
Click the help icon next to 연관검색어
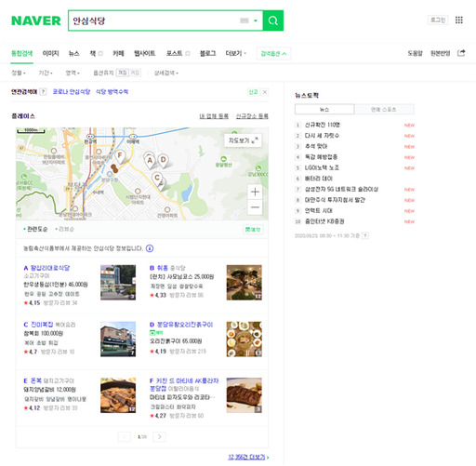[43, 92]
